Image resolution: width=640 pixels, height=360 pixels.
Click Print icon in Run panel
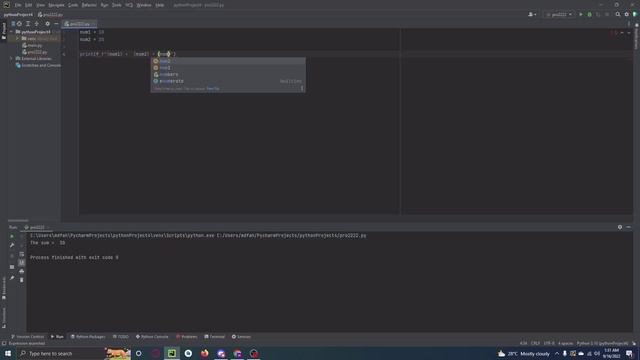22,271
